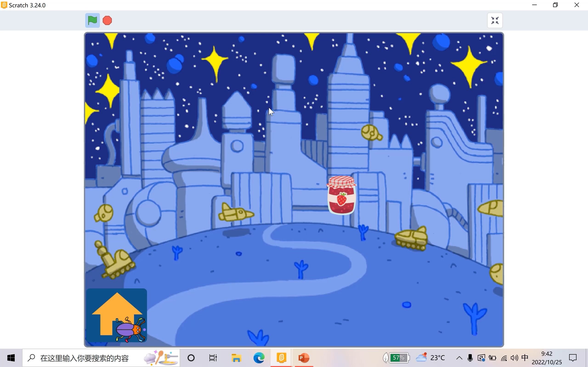This screenshot has width=588, height=367.
Task: Open the Windows Start menu
Action: point(11,358)
